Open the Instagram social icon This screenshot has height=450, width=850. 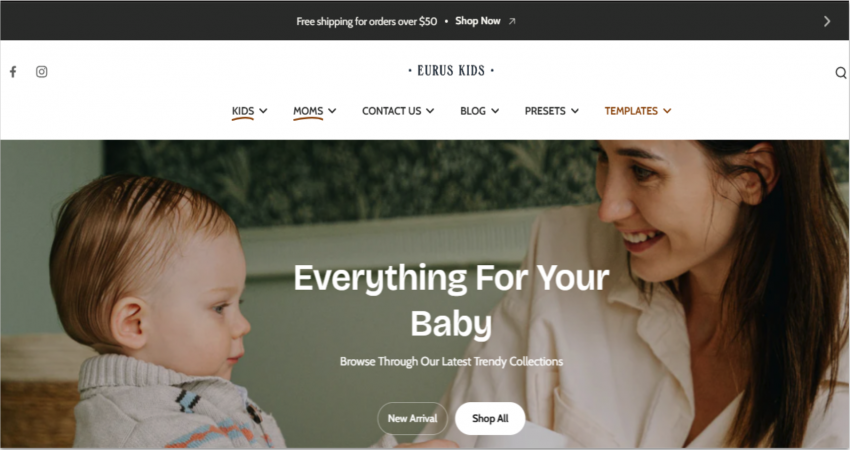42,72
